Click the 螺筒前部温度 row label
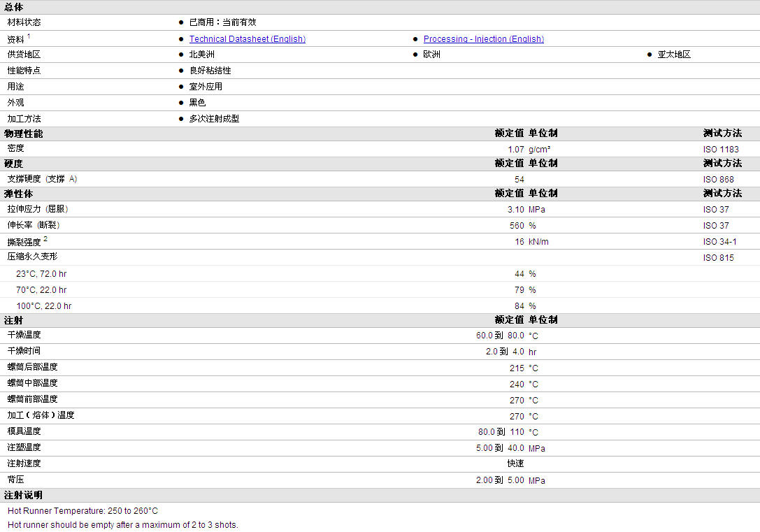The height and width of the screenshot is (532, 760). (x=32, y=398)
